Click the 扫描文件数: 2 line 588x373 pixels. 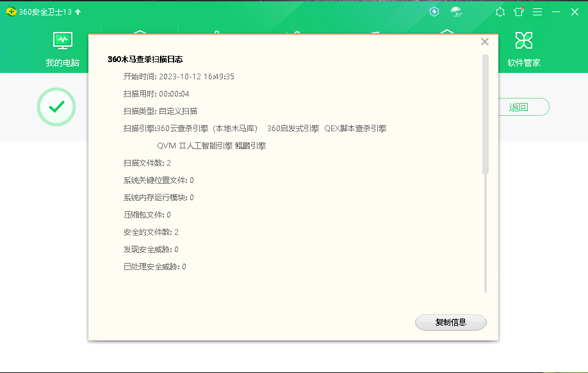[x=147, y=163]
